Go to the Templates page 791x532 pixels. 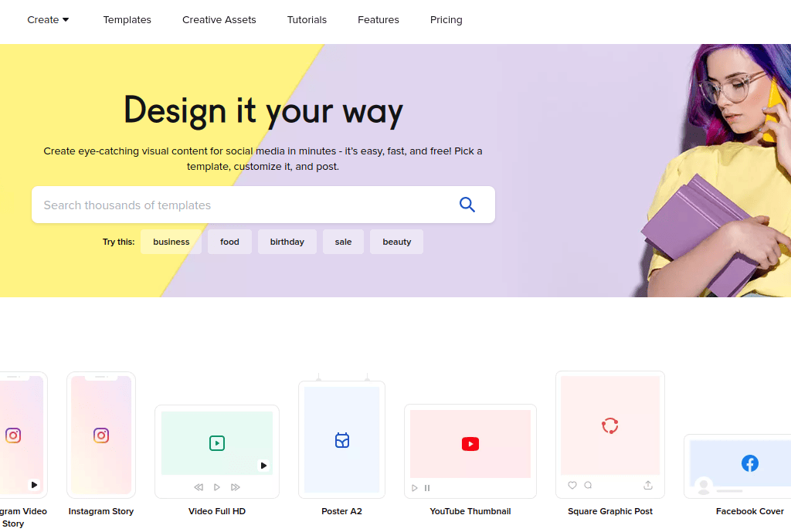pyautogui.click(x=127, y=19)
